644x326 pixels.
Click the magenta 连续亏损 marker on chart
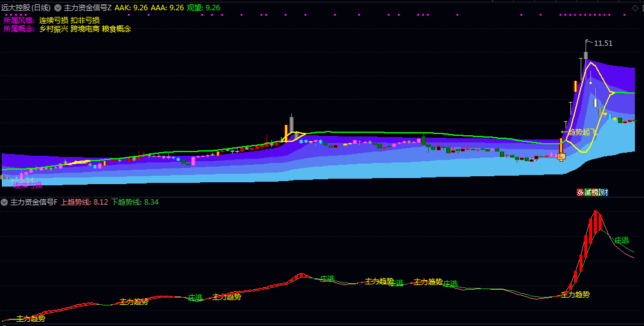(x=28, y=185)
